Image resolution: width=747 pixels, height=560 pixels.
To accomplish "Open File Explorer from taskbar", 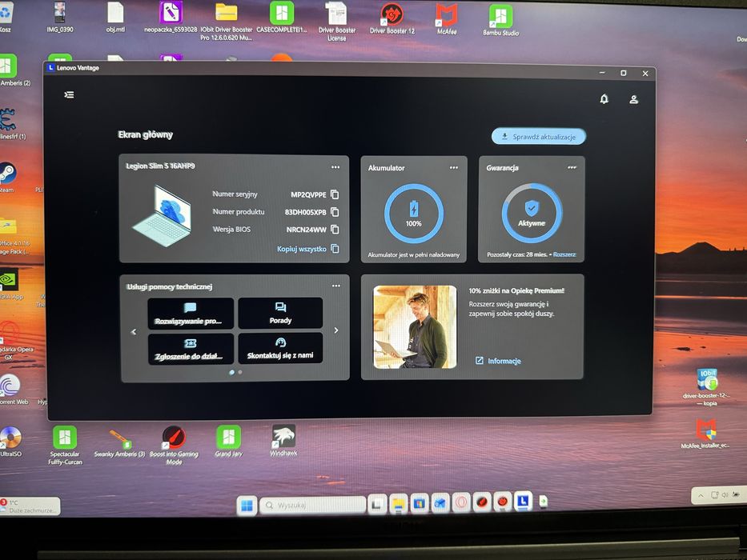I will click(x=398, y=503).
